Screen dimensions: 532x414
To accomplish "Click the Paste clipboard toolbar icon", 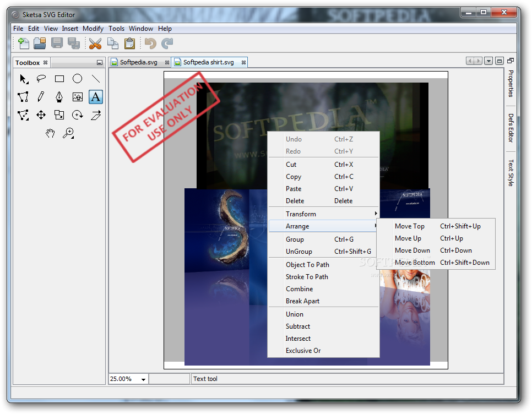I will tap(129, 43).
